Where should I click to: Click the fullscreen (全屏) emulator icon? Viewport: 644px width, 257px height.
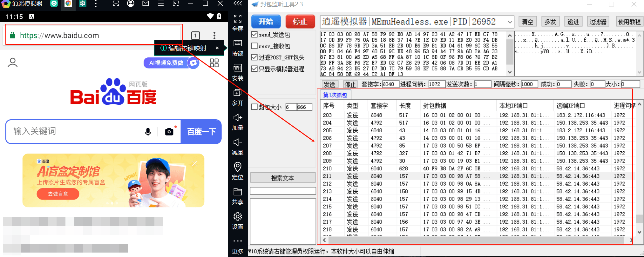pos(237,23)
